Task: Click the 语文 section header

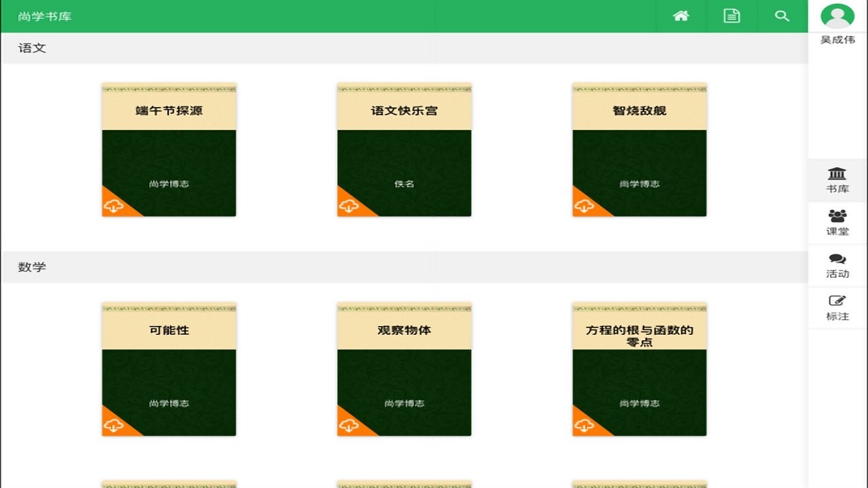Action: pyautogui.click(x=404, y=48)
